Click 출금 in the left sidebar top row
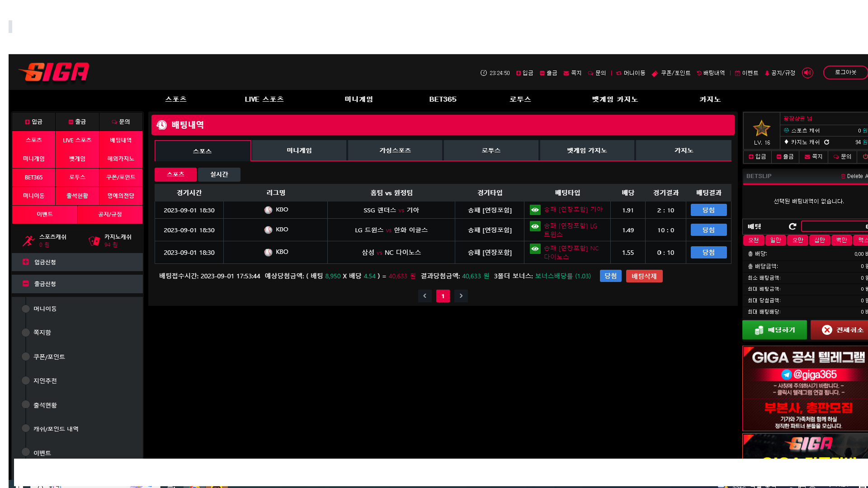868x488 pixels. tap(77, 122)
